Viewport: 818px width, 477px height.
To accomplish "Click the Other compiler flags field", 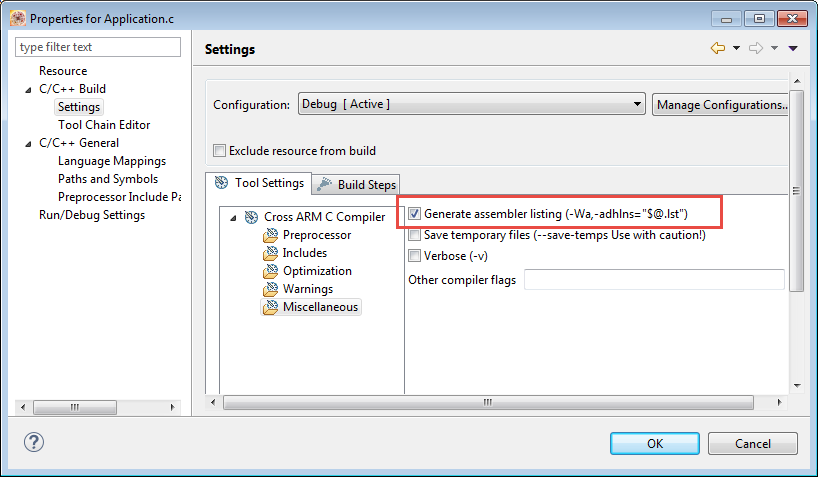I will (653, 280).
